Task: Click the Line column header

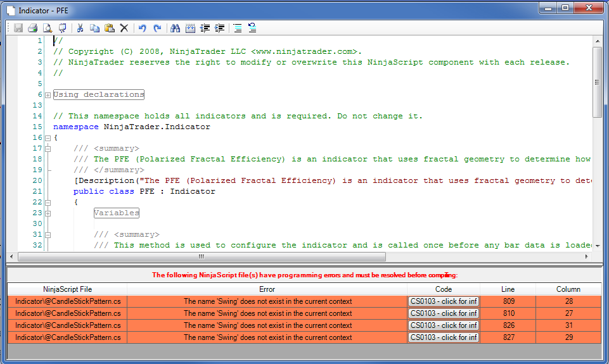Action: (x=508, y=289)
